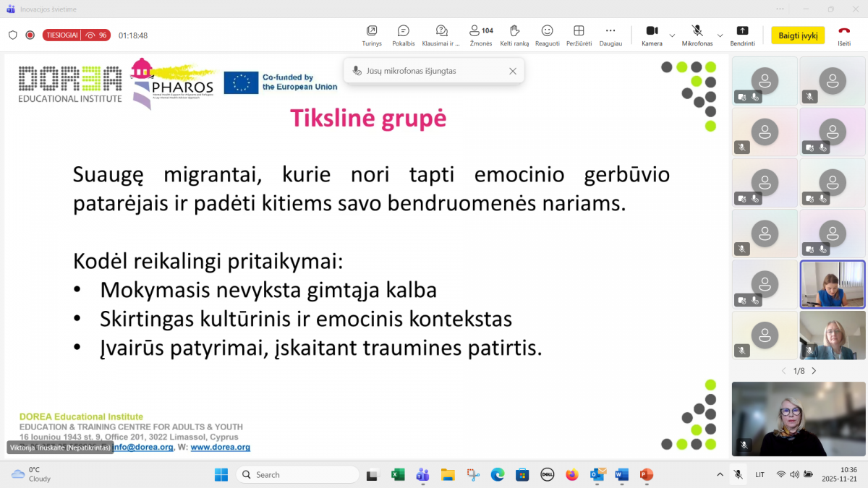Click Bendrinti to share screen
Image resolution: width=868 pixels, height=488 pixels.
(742, 35)
